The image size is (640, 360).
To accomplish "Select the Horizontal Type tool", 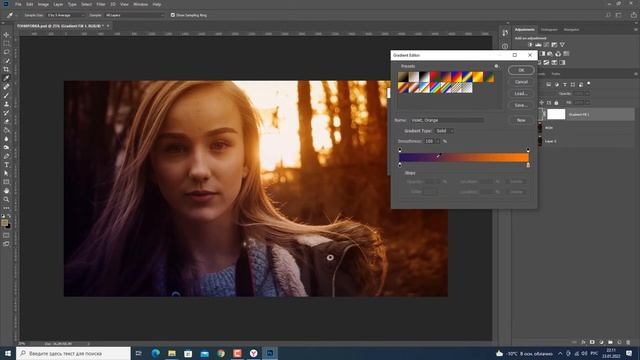I will pos(7,165).
